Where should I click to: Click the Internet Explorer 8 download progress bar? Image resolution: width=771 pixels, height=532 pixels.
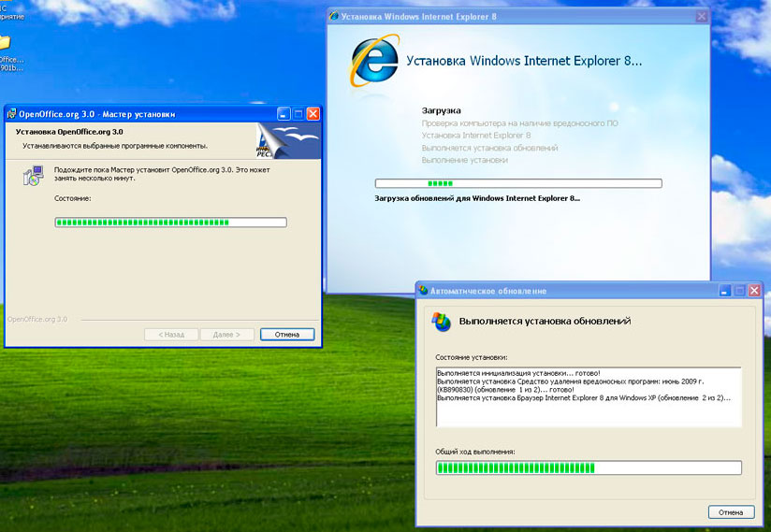[518, 183]
